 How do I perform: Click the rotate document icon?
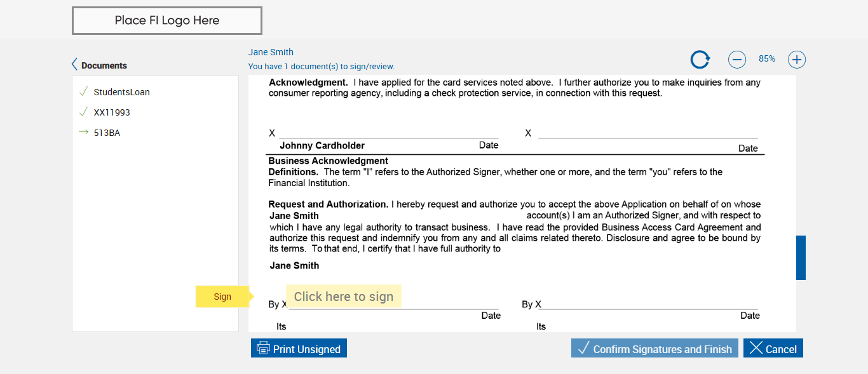(x=700, y=60)
